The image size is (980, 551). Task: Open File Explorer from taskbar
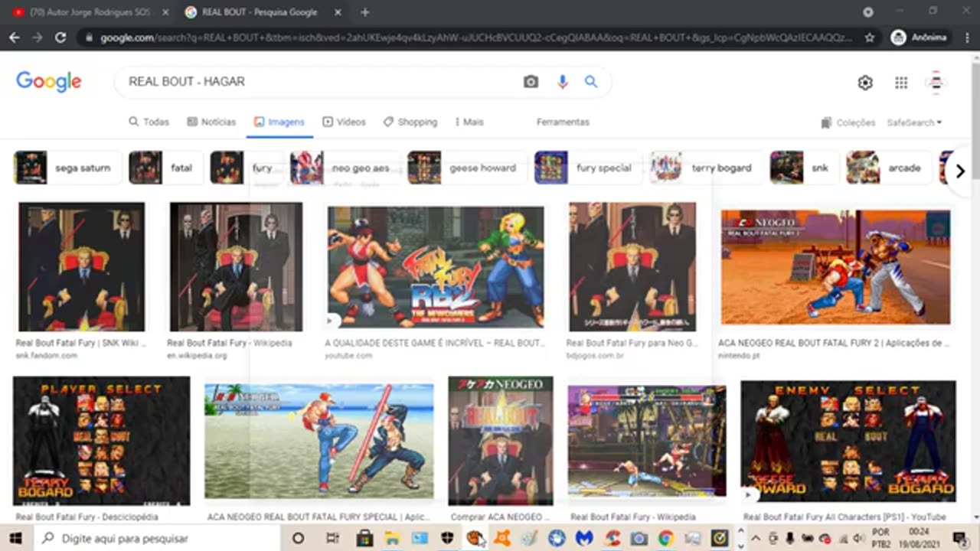392,538
